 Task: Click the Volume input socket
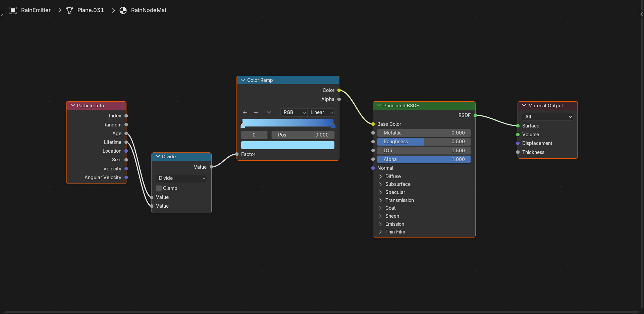518,135
